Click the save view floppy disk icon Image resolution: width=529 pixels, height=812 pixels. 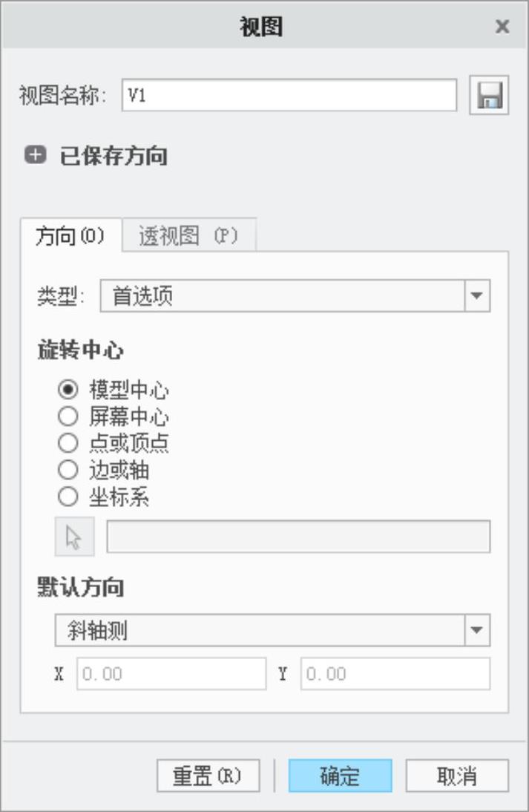[x=489, y=96]
